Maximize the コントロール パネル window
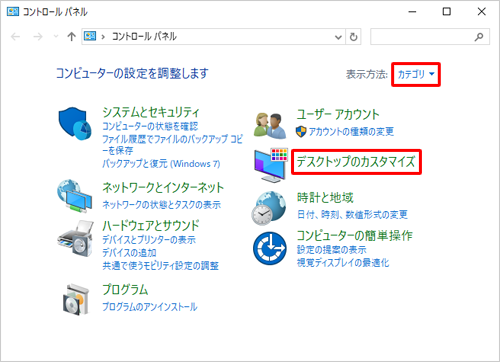500x362 pixels. tap(447, 12)
